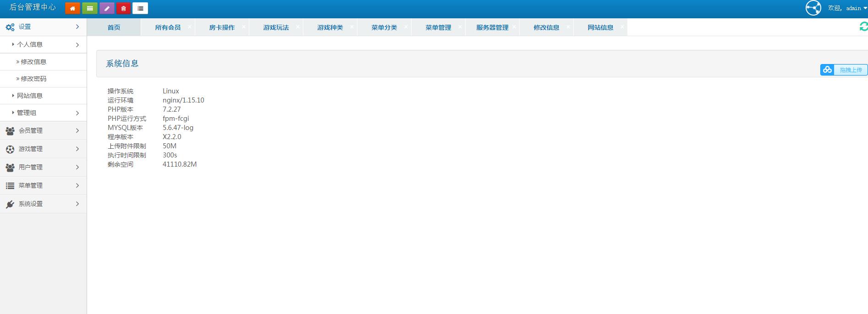Click the admin avatar icon
This screenshot has height=314, width=868.
click(813, 8)
